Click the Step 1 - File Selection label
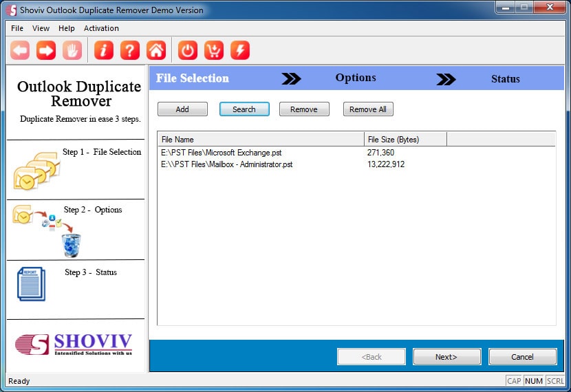Screen dimensions: 571x392 coord(102,152)
